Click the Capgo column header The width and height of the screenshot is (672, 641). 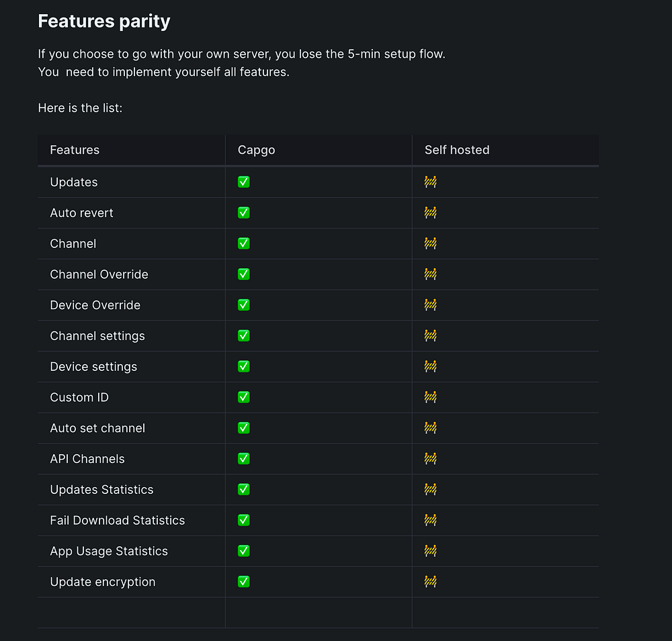coord(256,150)
